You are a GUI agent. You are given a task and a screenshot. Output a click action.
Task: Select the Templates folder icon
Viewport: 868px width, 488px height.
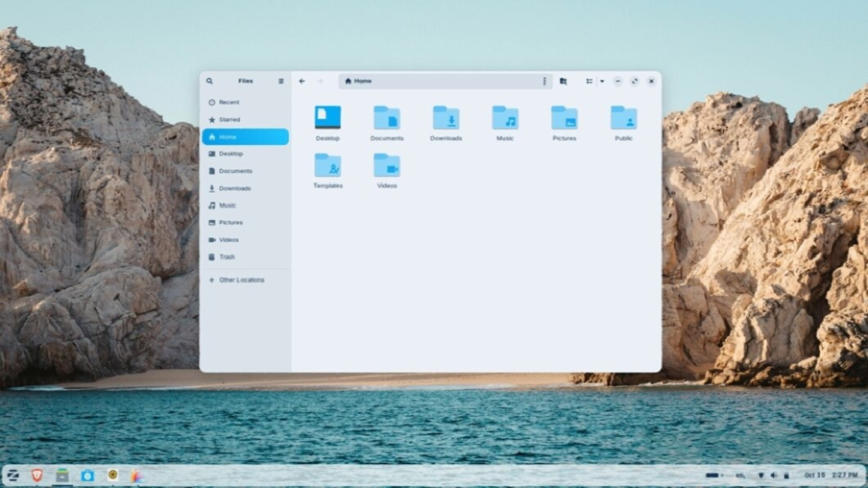coord(328,166)
